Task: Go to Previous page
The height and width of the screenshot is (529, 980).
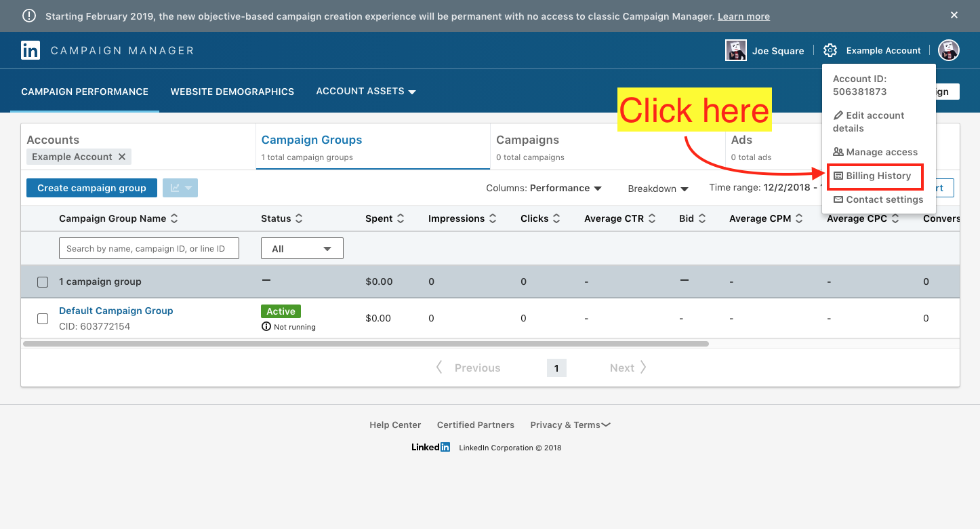Action: (468, 368)
